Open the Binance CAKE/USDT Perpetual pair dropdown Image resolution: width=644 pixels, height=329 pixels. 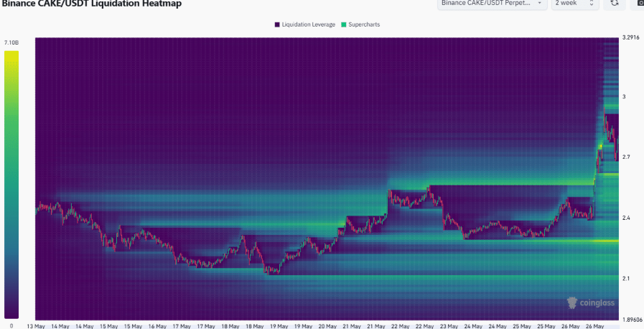492,4
